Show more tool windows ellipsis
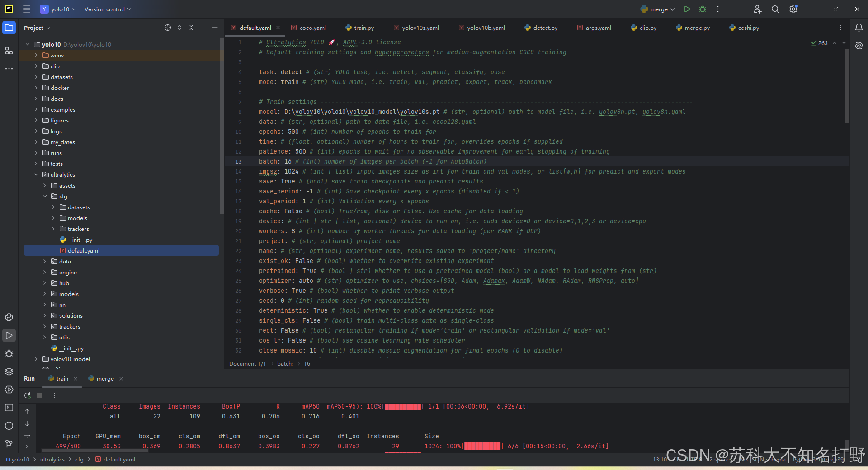Viewport: 868px width, 470px height. tap(9, 69)
